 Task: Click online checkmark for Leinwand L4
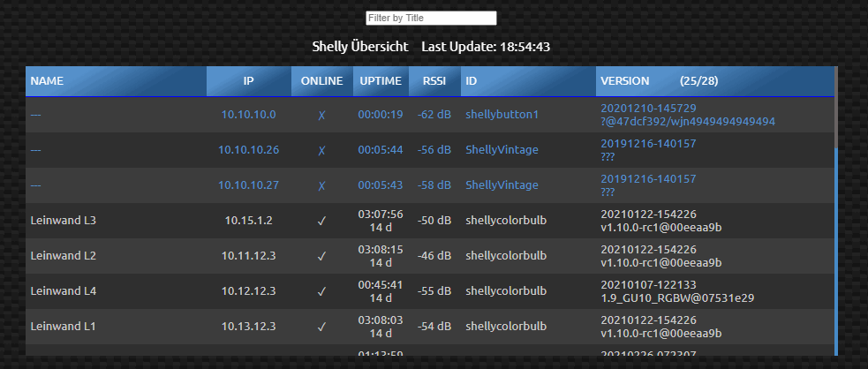(x=321, y=291)
